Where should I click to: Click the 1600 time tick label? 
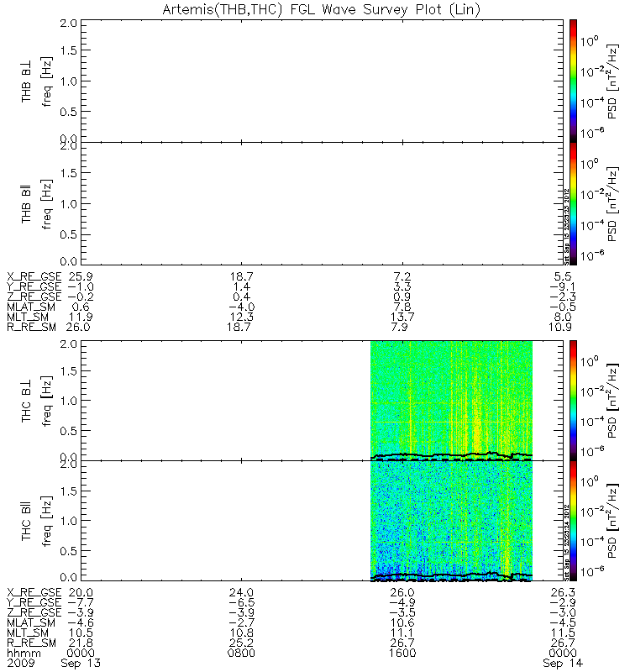[402, 654]
